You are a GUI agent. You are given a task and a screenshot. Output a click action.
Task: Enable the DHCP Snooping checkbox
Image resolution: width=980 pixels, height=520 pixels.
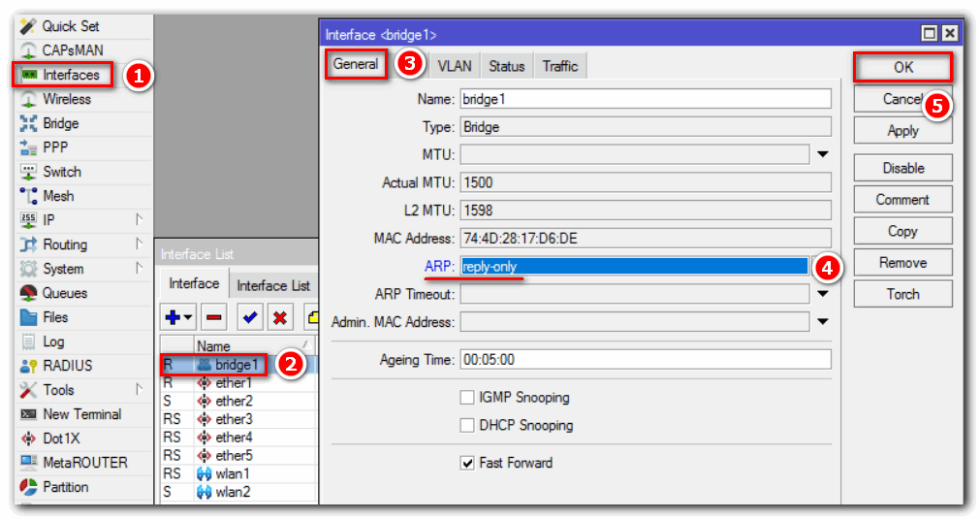467,425
